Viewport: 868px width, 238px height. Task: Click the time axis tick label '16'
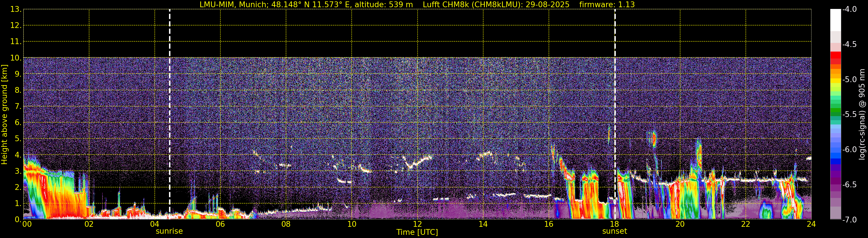point(549,224)
